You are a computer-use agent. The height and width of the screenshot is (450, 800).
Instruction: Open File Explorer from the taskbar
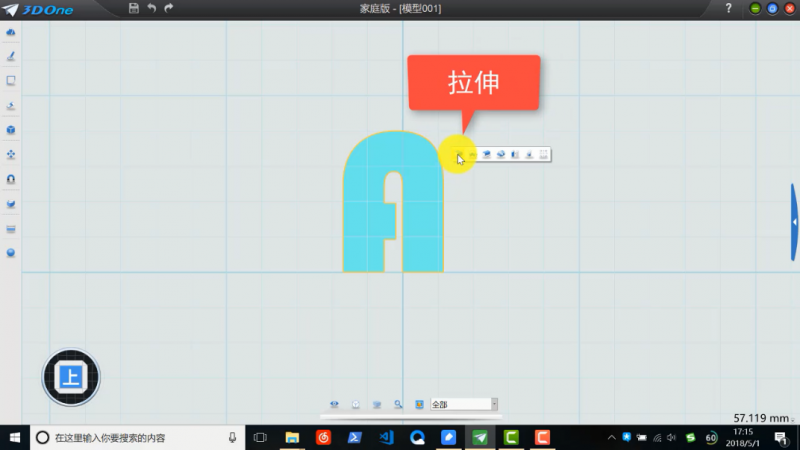pyautogui.click(x=292, y=438)
